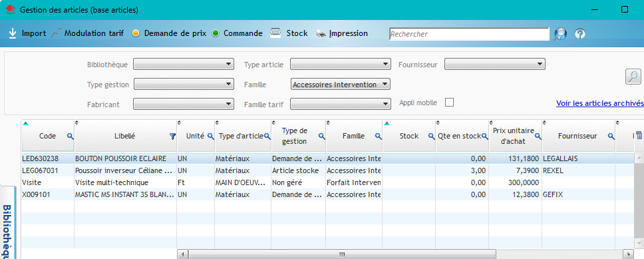Screen dimensions: 644x259
Task: Open the Fournisseur dropdown
Action: pyautogui.click(x=495, y=64)
